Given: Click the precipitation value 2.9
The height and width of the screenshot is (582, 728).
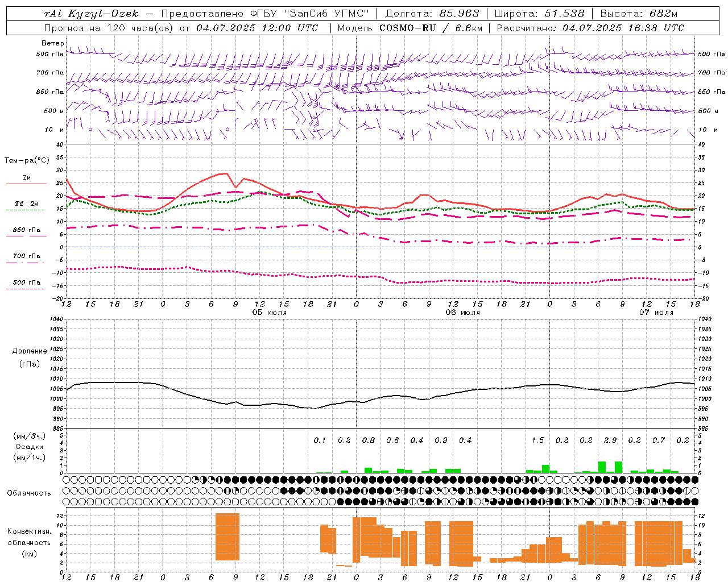Looking at the screenshot, I should point(610,440).
